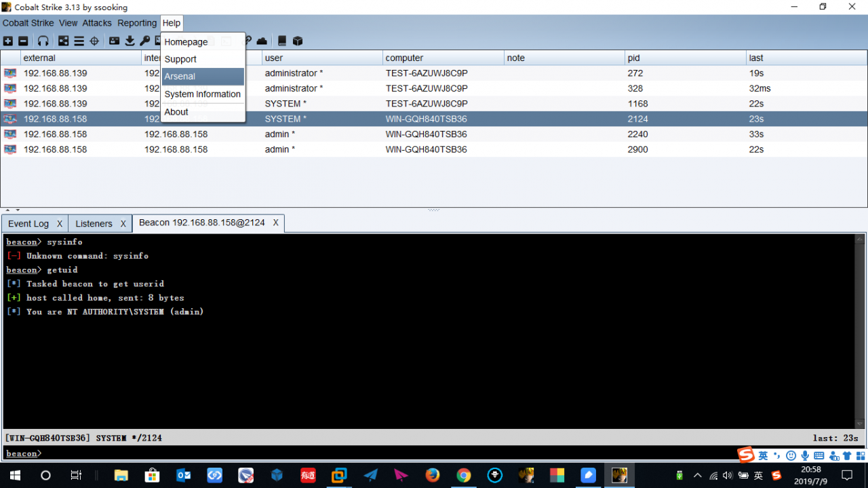Sort by the user column header
This screenshot has width=868, height=488.
click(322, 58)
